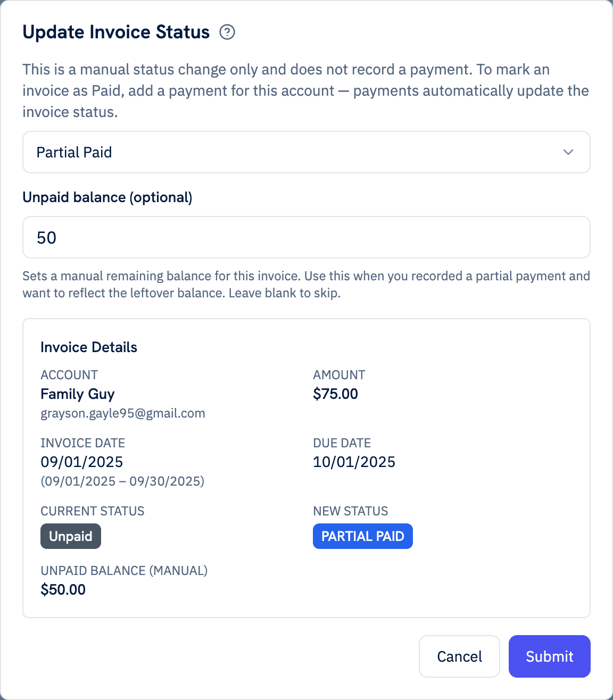Viewport: 613px width, 700px height.
Task: Click the billing period date range text
Action: point(122,481)
